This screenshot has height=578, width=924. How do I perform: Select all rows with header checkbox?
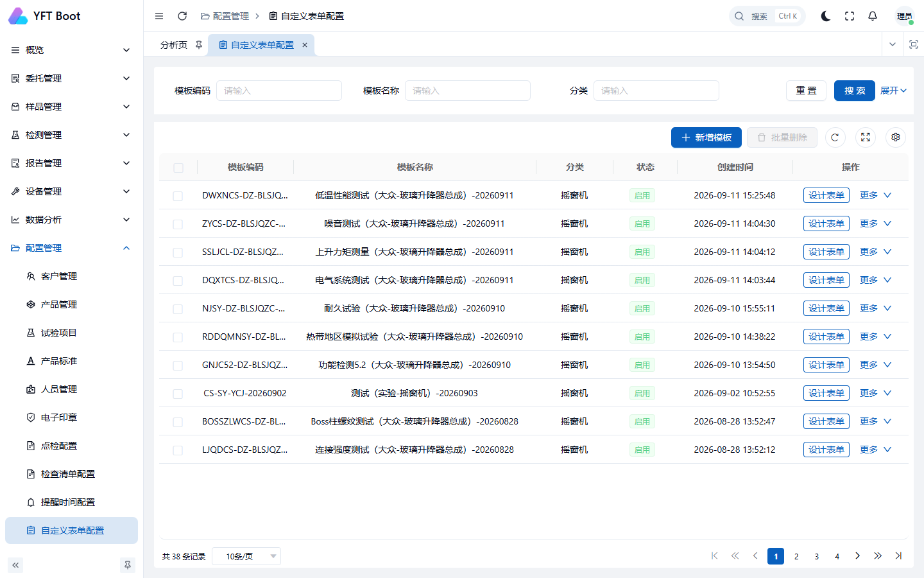(178, 168)
